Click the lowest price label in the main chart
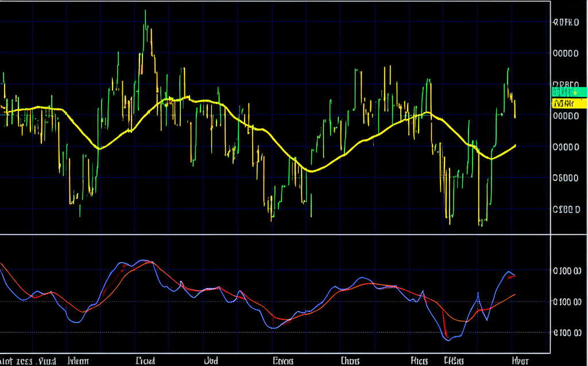588x366 pixels. [565, 209]
